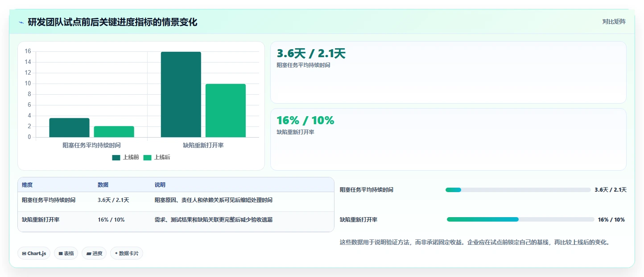Click the 上线前 bar for 缺陷重新打开率

181,94
